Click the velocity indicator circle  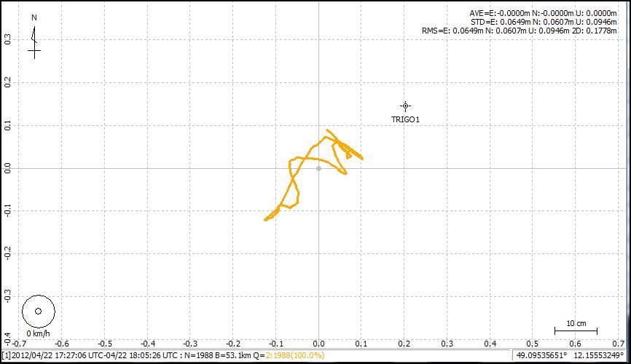[39, 312]
